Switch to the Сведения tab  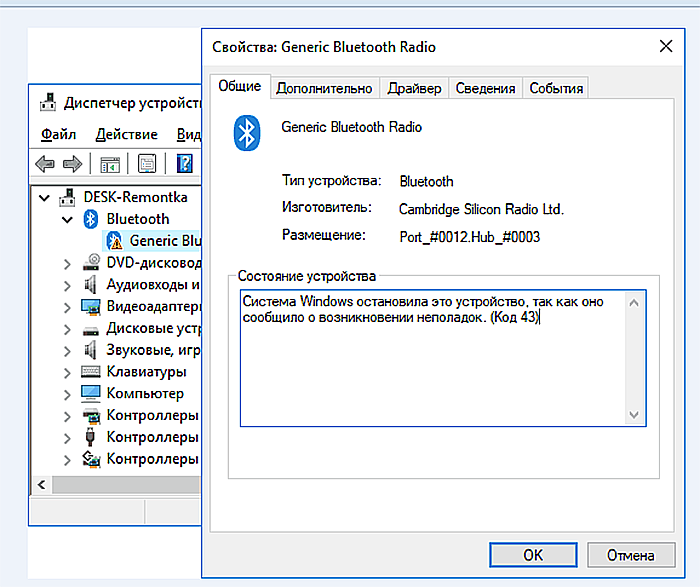pos(485,88)
